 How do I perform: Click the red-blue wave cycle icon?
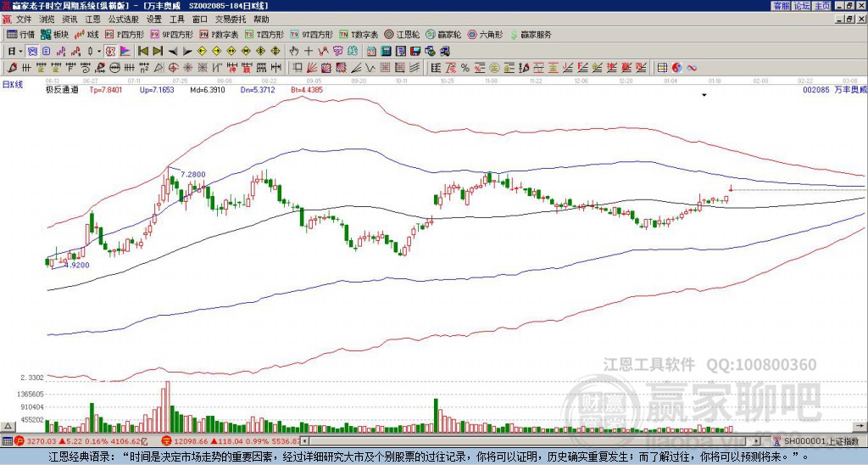pos(692,68)
